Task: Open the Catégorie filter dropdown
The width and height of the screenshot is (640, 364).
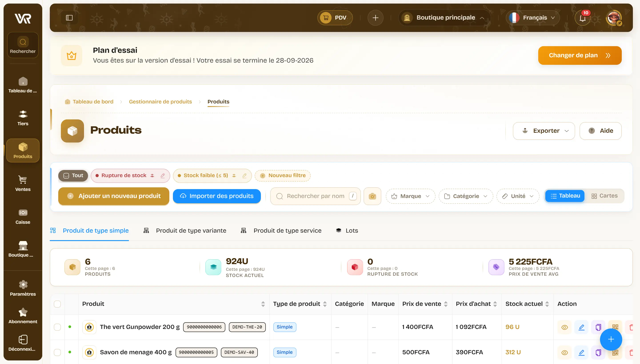Action: [466, 196]
